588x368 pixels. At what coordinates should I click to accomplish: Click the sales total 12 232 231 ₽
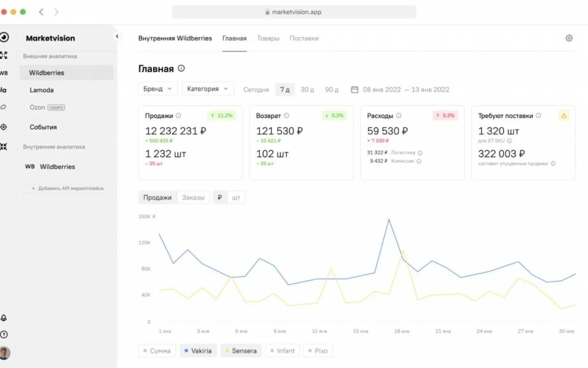point(175,131)
